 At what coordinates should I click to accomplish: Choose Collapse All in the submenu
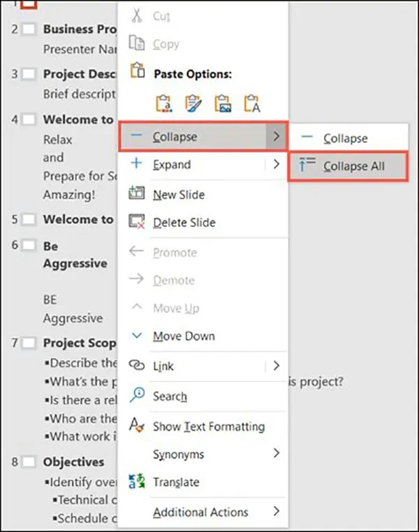point(348,166)
